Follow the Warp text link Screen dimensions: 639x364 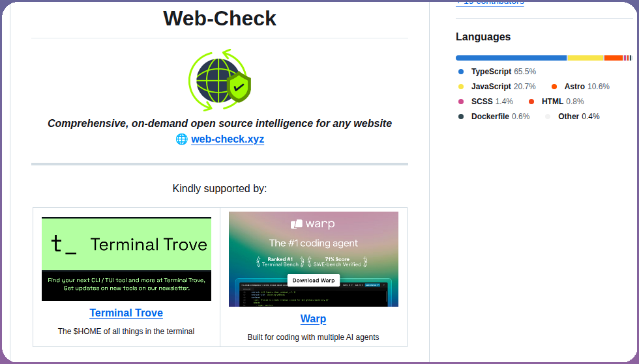tap(313, 318)
